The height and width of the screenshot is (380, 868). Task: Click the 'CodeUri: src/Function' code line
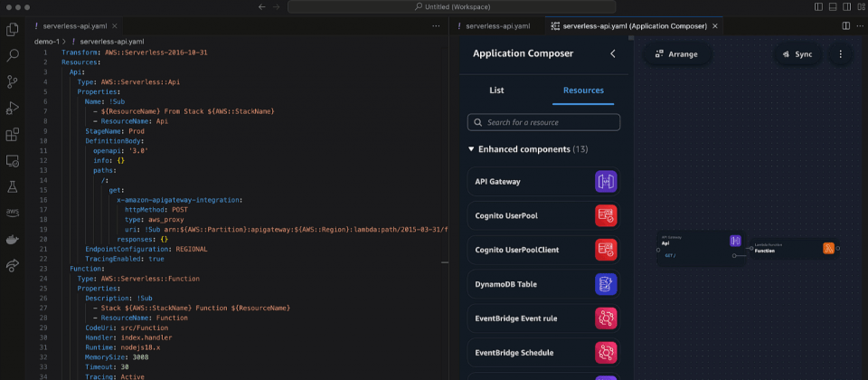click(127, 328)
